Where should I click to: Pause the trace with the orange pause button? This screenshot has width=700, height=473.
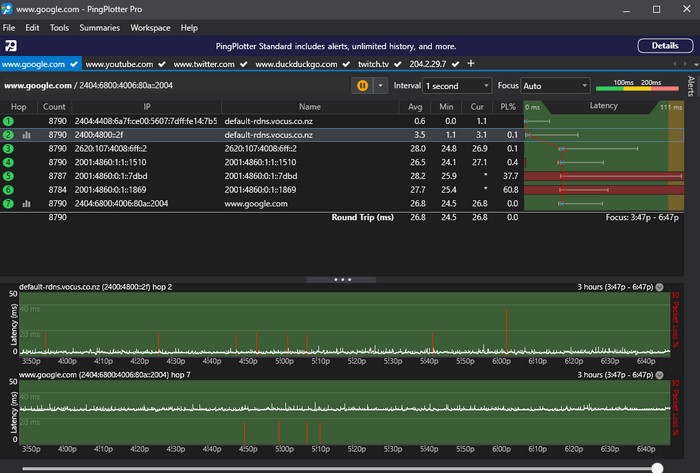point(361,86)
